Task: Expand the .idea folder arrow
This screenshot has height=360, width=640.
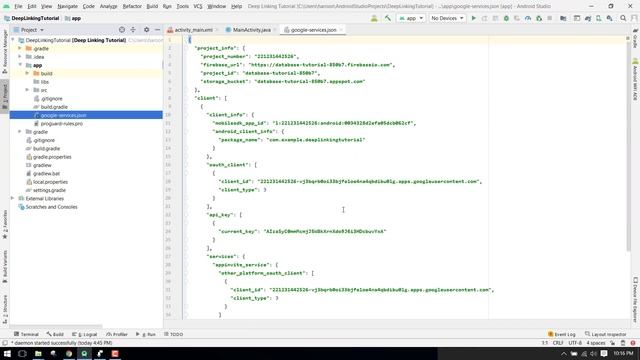Action: point(20,57)
